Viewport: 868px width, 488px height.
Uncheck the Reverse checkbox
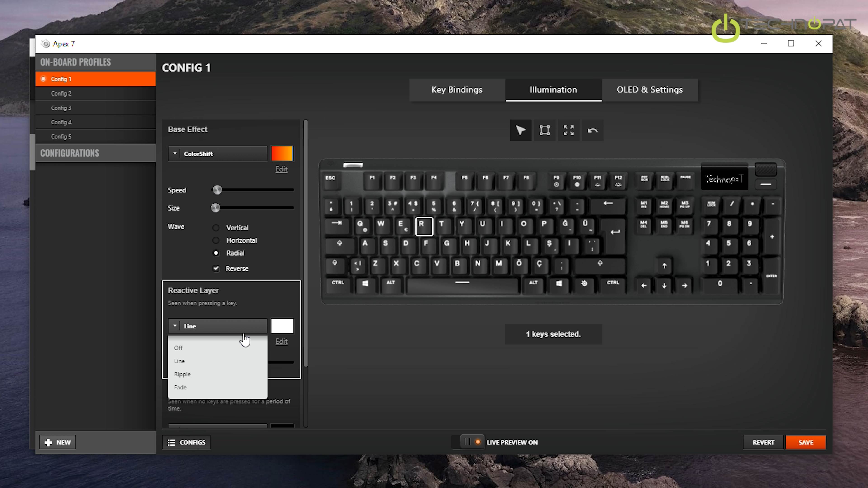216,268
